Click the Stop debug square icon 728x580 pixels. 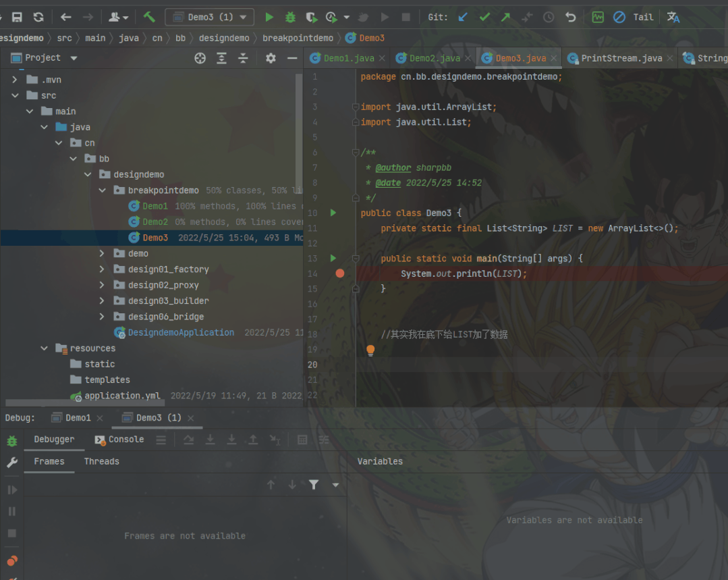(x=12, y=533)
